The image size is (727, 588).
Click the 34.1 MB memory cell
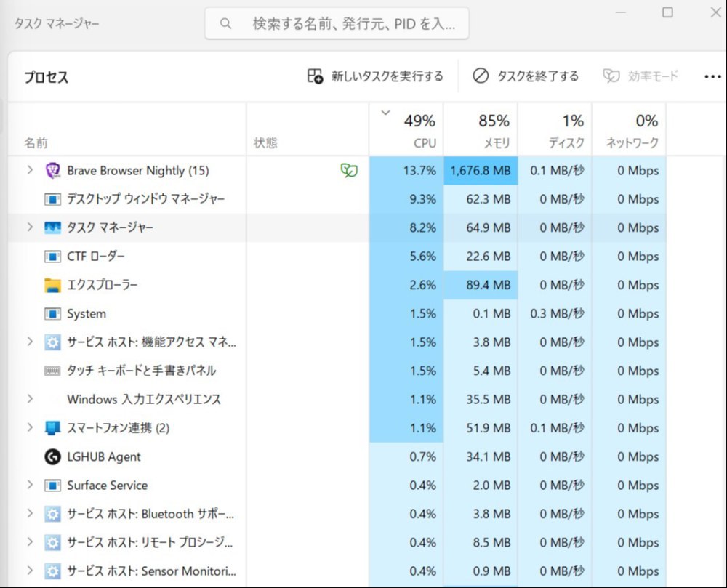pos(481,457)
